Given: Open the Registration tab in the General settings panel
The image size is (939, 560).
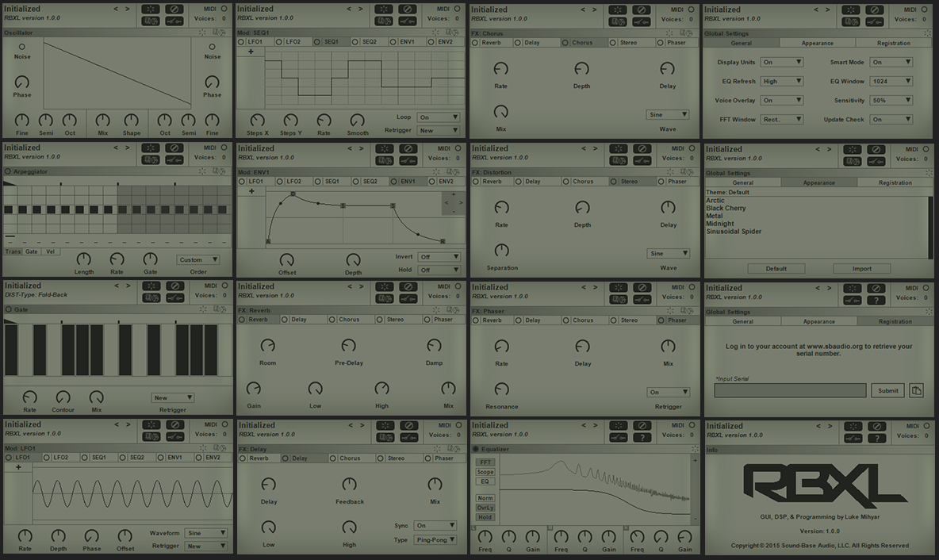Looking at the screenshot, I should [x=894, y=43].
